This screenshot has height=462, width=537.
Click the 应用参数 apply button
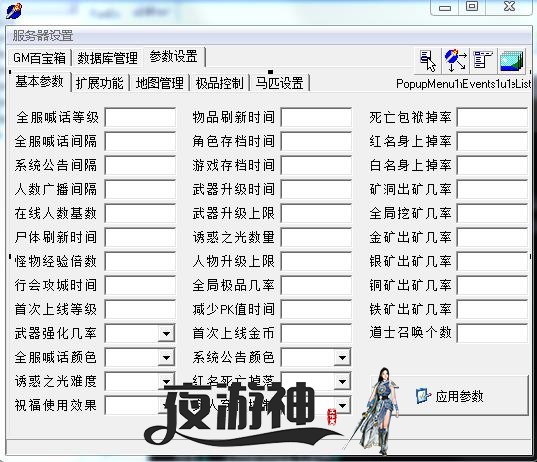(x=450, y=396)
